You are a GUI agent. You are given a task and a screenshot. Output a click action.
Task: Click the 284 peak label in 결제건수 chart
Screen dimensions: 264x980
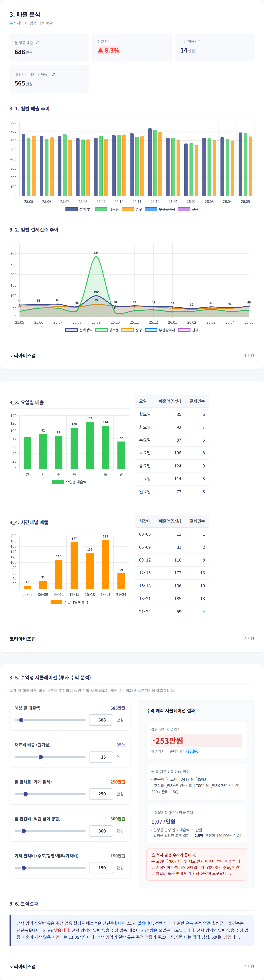[96, 253]
